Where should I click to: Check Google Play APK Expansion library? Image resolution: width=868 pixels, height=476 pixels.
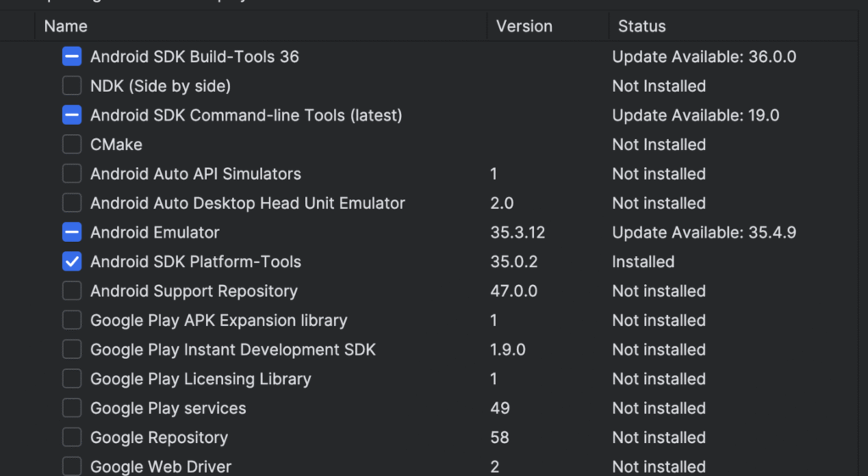pos(72,320)
